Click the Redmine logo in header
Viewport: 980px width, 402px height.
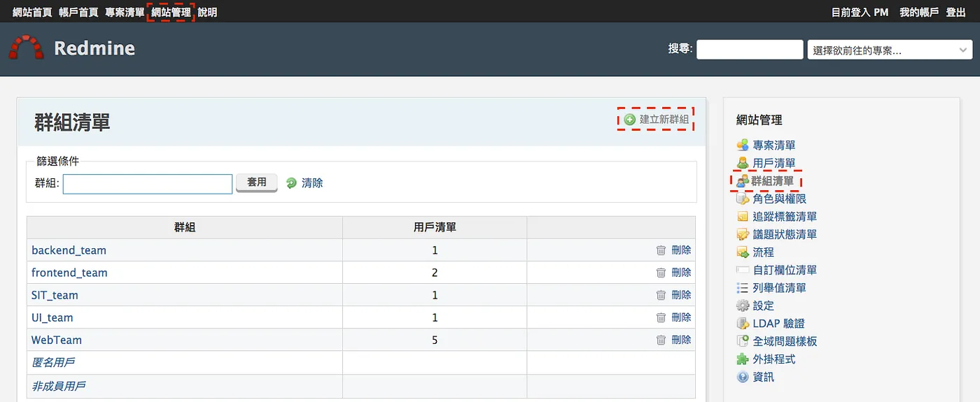pos(26,48)
